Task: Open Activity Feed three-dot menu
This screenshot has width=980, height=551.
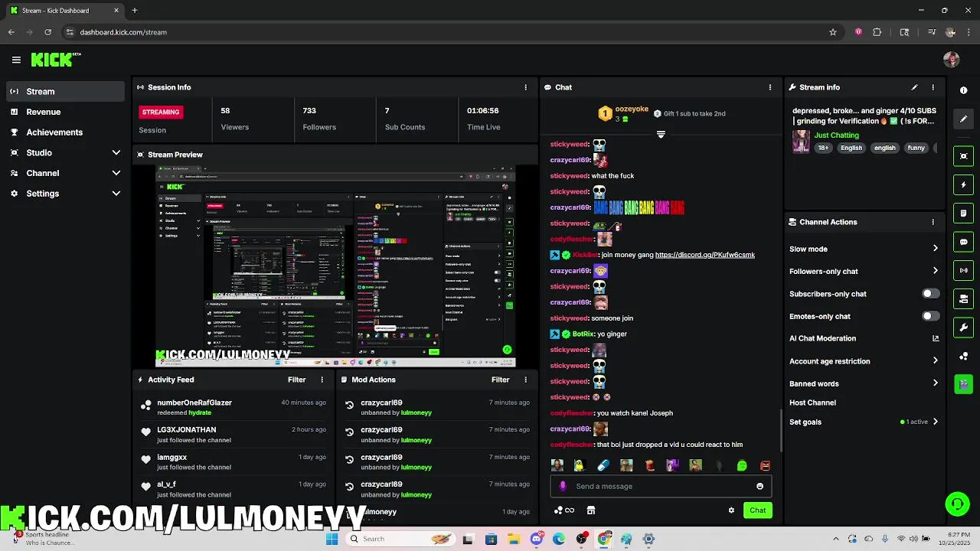Action: pos(322,380)
